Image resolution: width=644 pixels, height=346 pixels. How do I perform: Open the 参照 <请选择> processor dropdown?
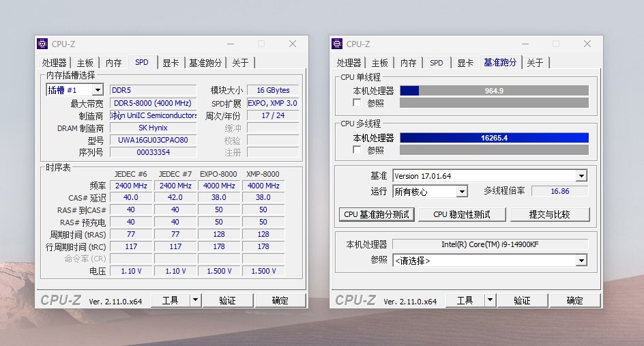click(581, 261)
